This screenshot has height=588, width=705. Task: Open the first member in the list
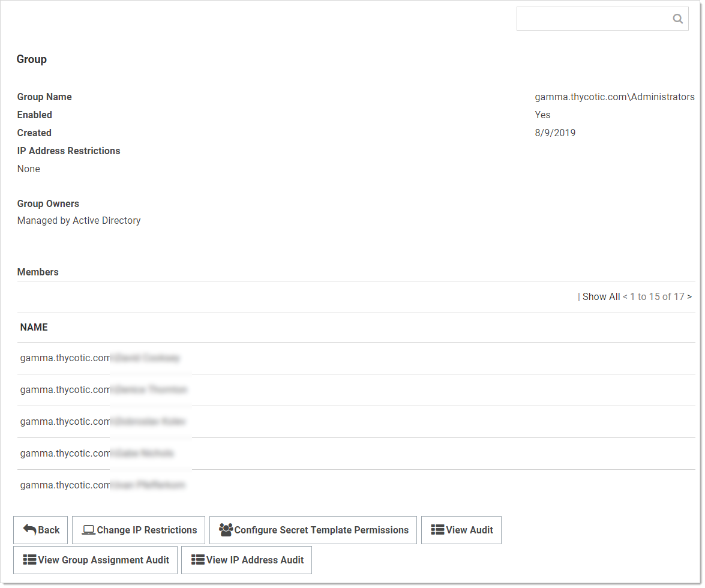100,358
